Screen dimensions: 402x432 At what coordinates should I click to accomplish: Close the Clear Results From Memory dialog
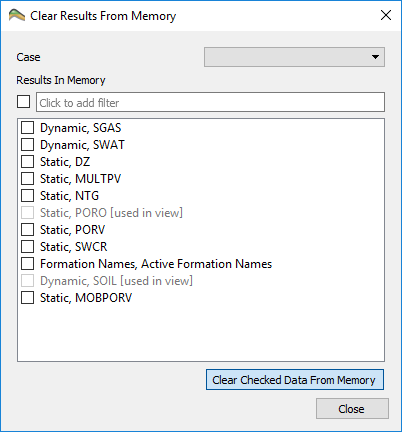[386, 15]
